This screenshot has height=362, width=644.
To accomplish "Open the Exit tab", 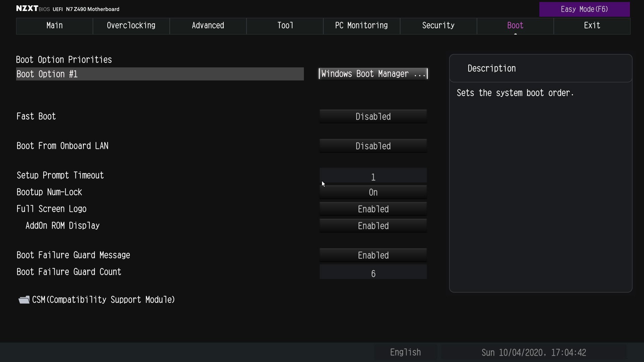I will (592, 26).
